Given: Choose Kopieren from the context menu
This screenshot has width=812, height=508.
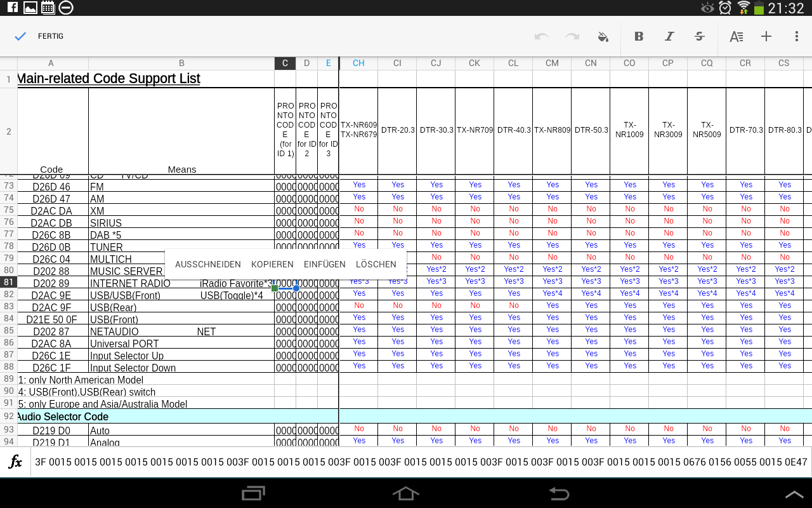Looking at the screenshot, I should (x=272, y=264).
